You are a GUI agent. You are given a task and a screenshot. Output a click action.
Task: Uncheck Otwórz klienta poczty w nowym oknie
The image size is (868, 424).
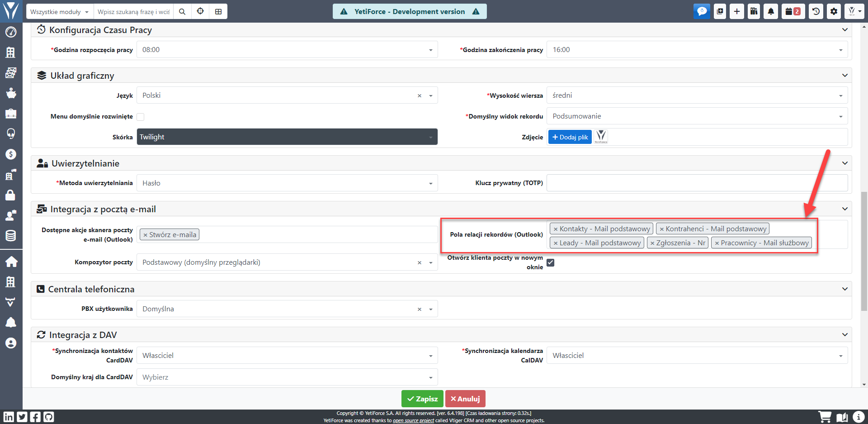pyautogui.click(x=550, y=262)
